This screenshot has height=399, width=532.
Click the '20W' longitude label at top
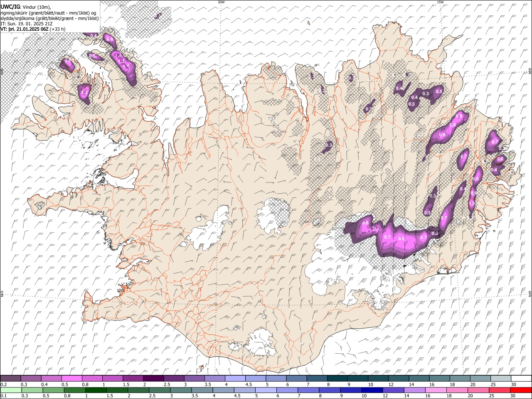[221, 2]
